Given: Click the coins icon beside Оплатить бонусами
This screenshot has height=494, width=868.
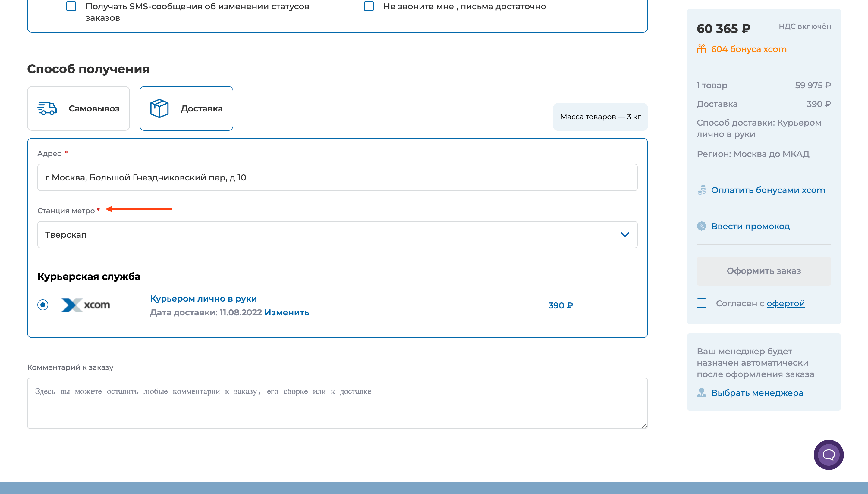Looking at the screenshot, I should (701, 190).
